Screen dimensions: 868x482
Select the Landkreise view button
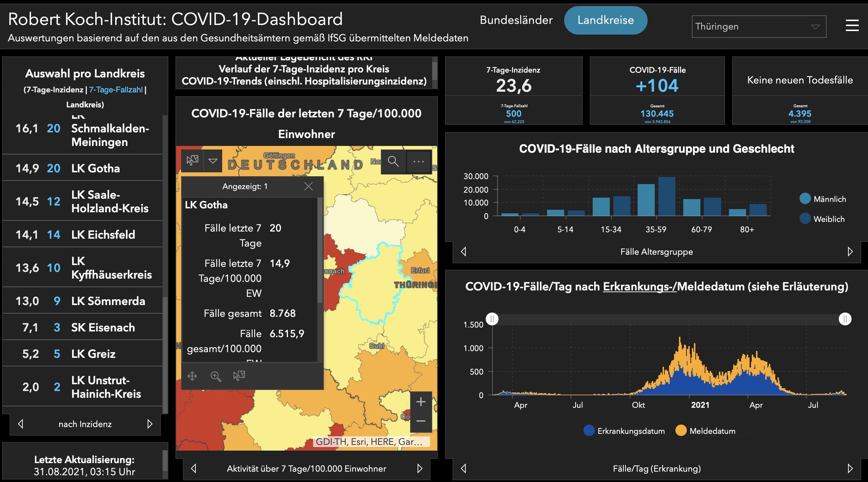[x=606, y=20]
